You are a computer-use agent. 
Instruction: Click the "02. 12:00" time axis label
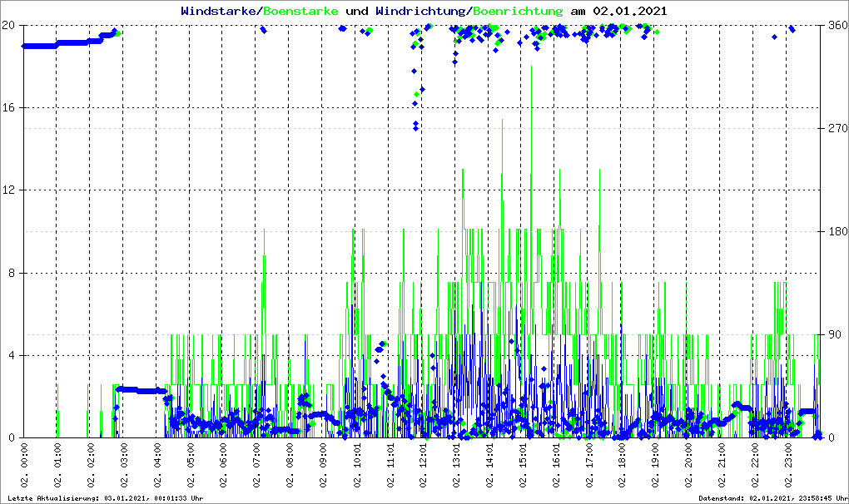coord(423,468)
